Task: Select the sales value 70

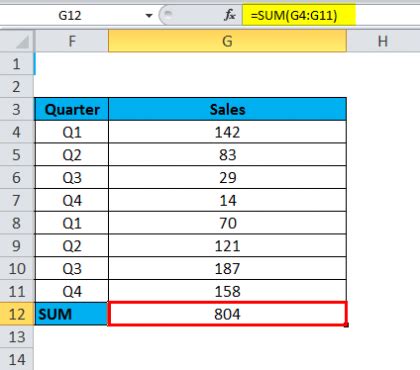Action: click(228, 223)
